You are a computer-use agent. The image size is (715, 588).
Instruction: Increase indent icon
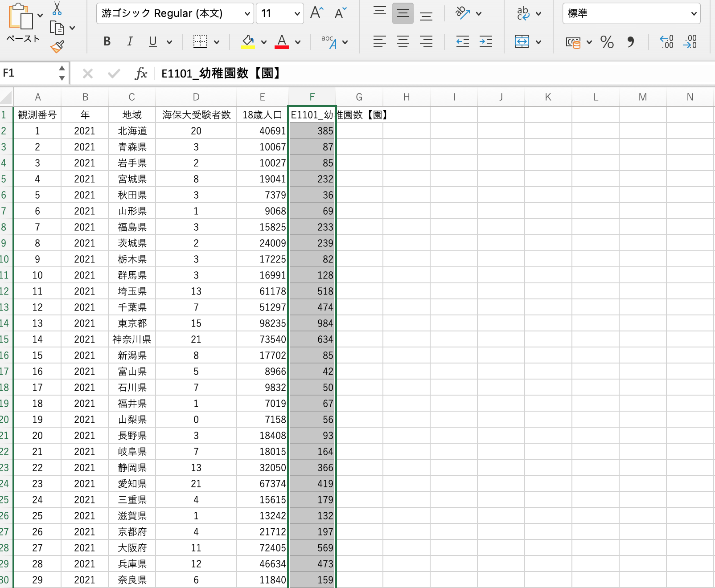(x=486, y=42)
